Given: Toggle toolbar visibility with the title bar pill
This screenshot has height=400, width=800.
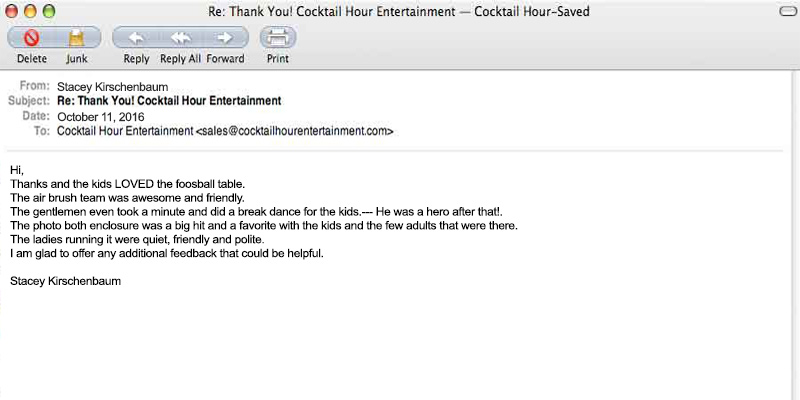Looking at the screenshot, I should point(786,11).
